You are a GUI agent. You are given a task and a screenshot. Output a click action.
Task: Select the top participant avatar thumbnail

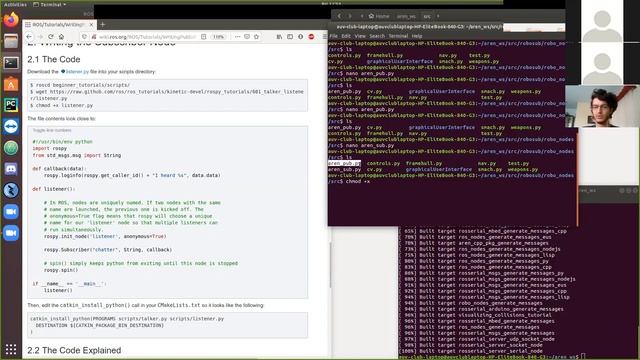pos(602,21)
